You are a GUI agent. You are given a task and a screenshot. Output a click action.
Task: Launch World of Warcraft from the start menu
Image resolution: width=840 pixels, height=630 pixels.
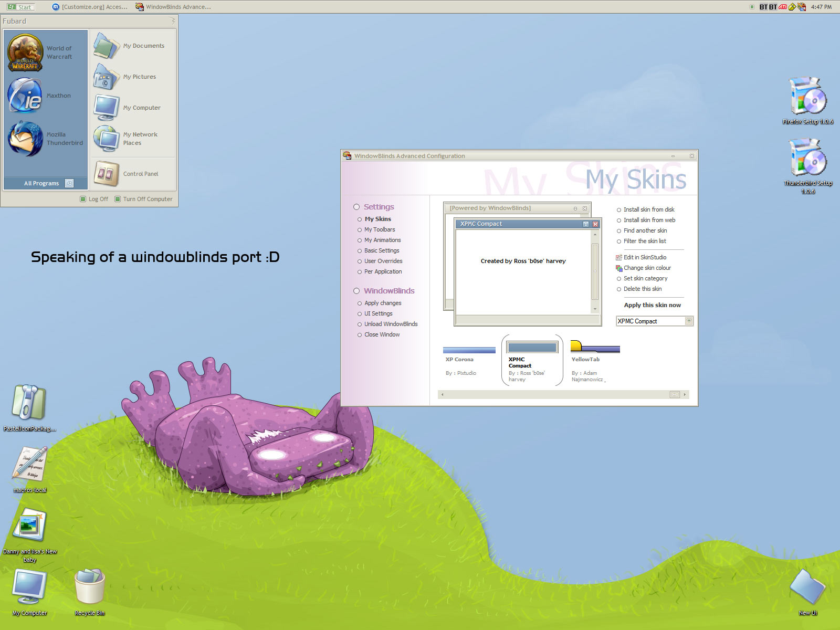(46, 52)
